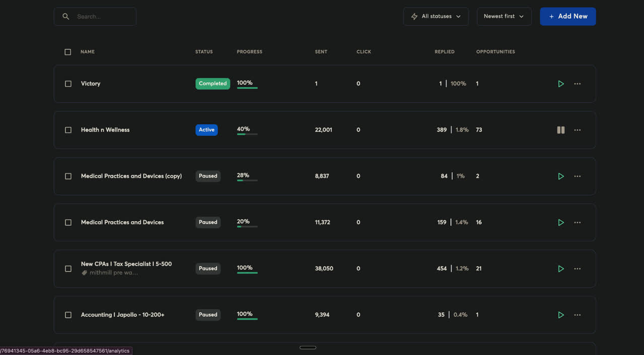Resume the Victory campaign with its play icon

tap(561, 83)
